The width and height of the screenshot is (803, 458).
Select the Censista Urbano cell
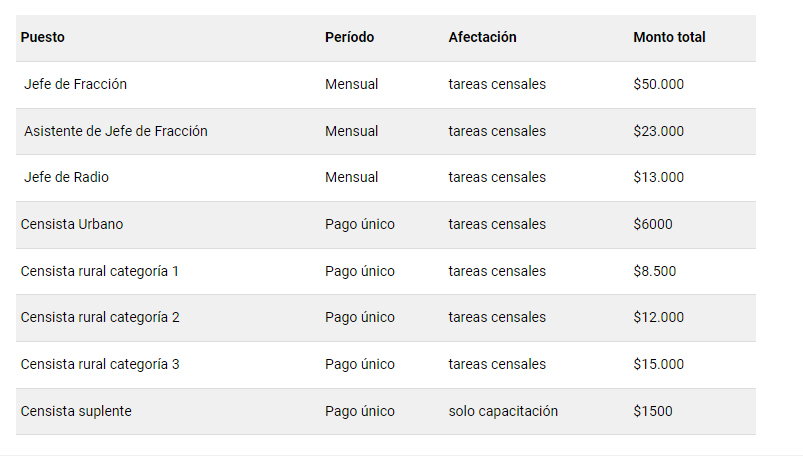point(72,224)
